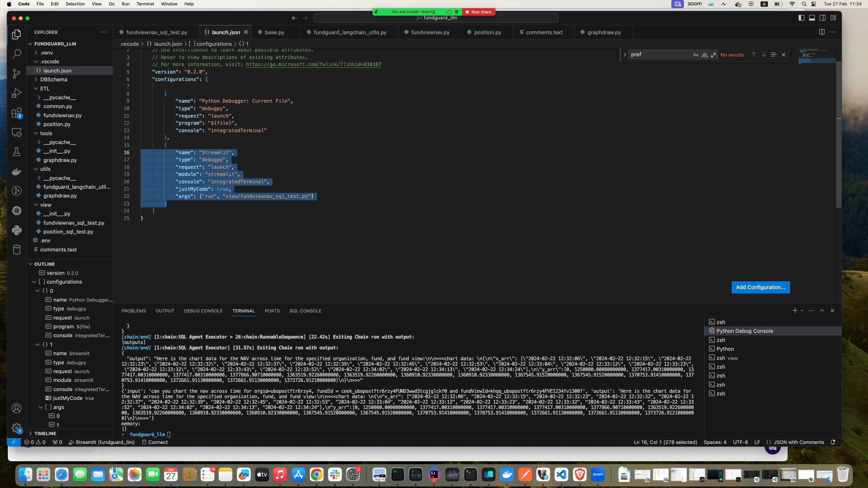
Task: Select Python Debug Console terminal entry
Action: [x=773, y=331]
